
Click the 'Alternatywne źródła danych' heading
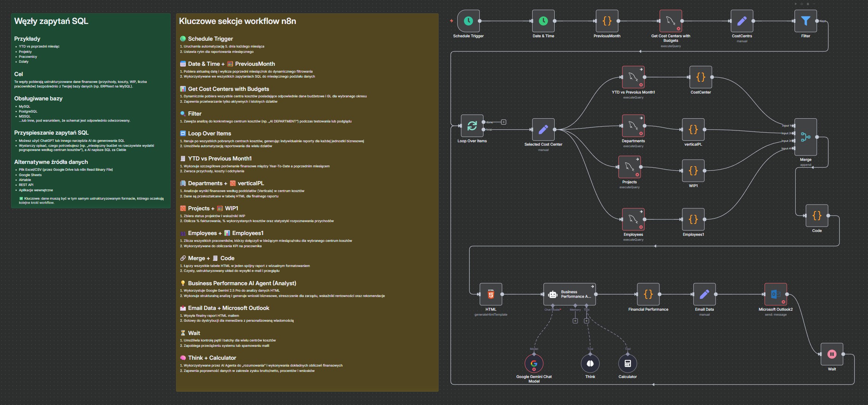click(51, 162)
